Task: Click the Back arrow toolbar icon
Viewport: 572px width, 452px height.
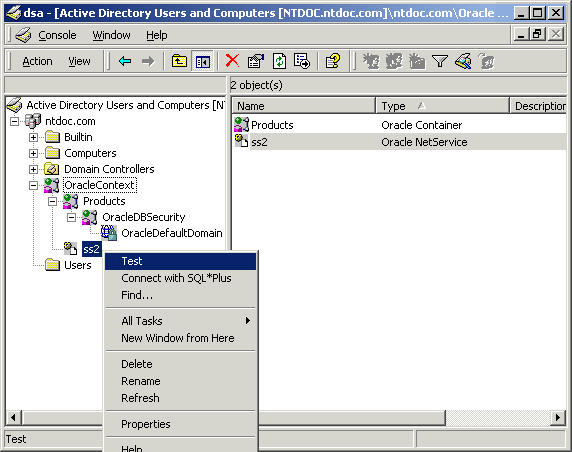Action: 125,61
